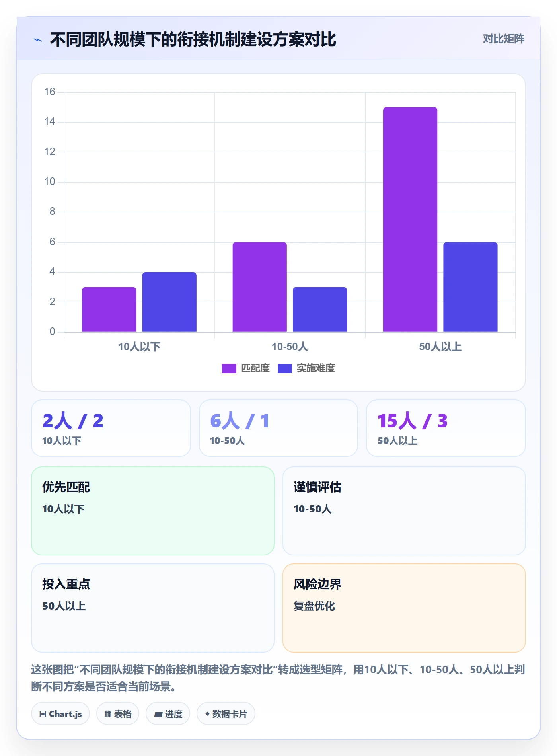This screenshot has height=756, width=557.
Task: Toggle the 实施难度 legend blue swatch
Action: pos(284,368)
